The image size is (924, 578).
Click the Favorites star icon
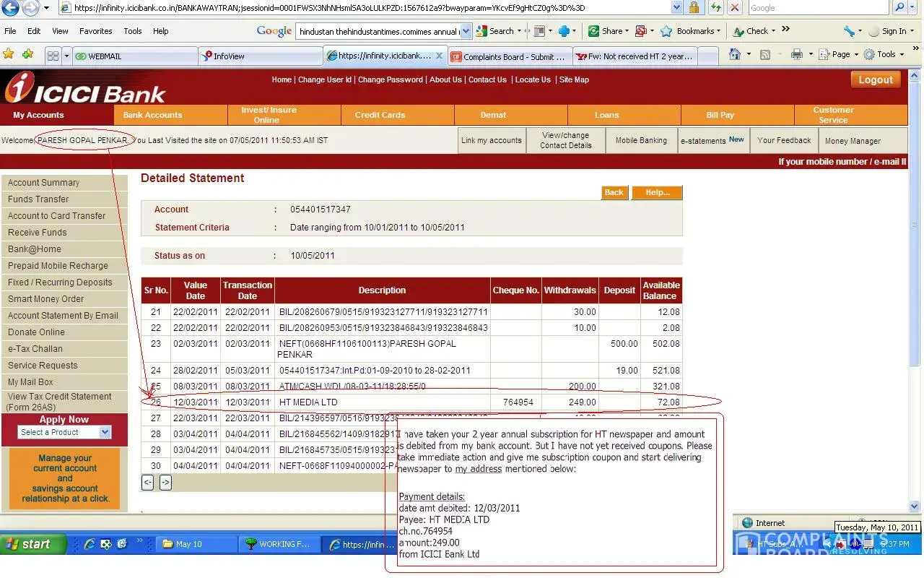pos(9,55)
